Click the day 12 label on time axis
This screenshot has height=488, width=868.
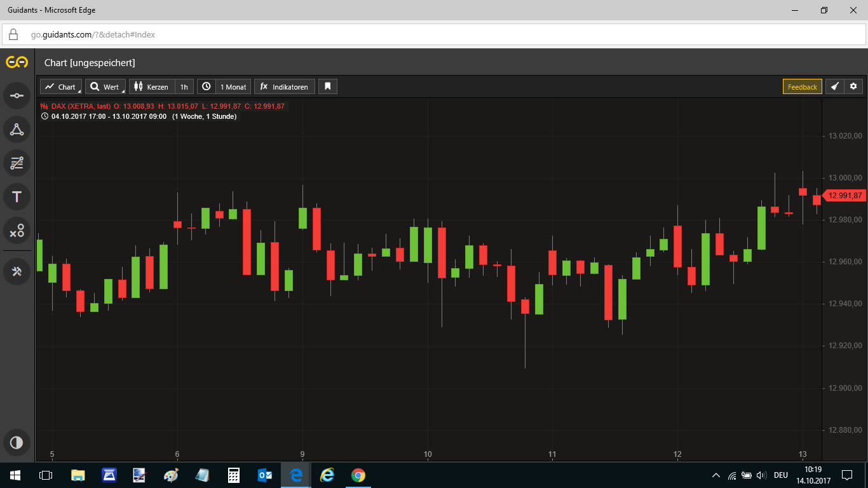point(677,454)
